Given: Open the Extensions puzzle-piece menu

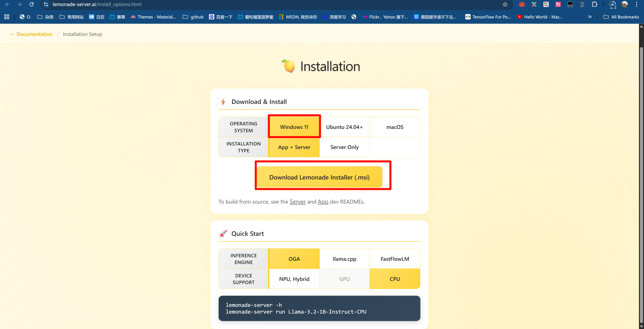Looking at the screenshot, I should click(x=595, y=5).
